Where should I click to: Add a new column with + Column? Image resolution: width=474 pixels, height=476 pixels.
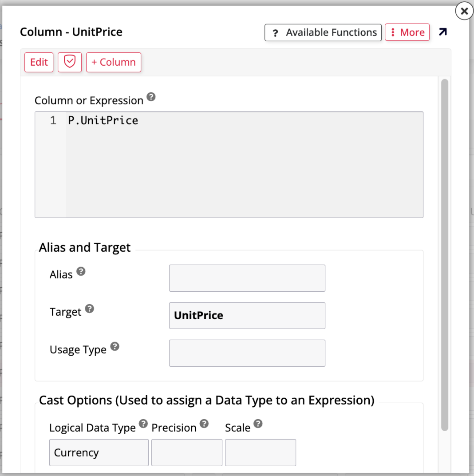coord(113,62)
